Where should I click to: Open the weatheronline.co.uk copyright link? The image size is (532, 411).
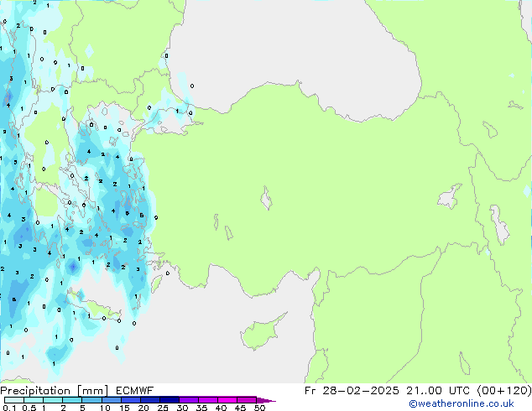(x=462, y=403)
